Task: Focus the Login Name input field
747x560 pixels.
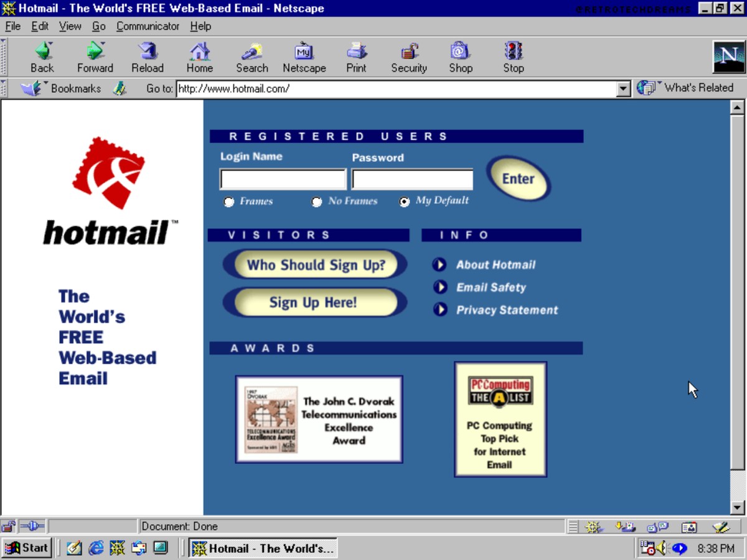Action: tap(283, 179)
